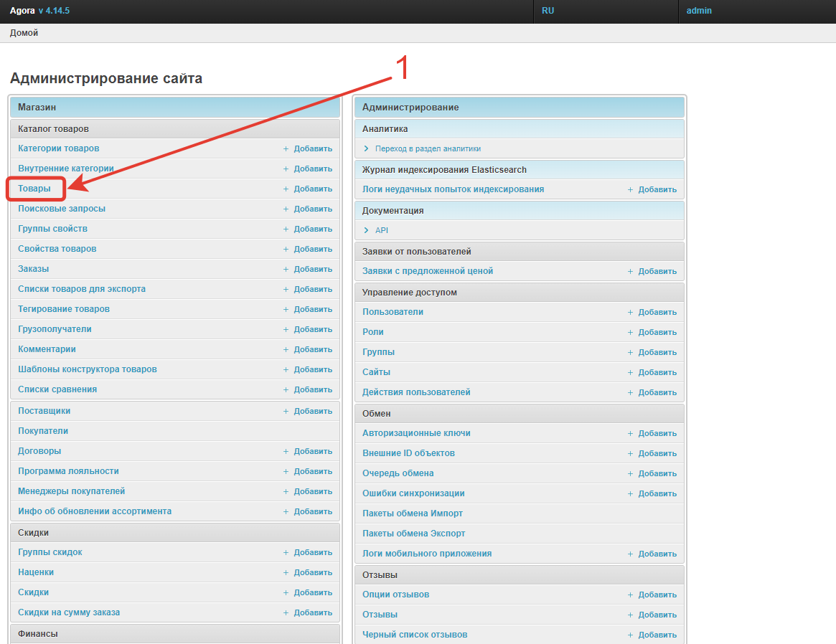The image size is (836, 644).
Task: Click the plus icon next to Товары
Action: 286,189
